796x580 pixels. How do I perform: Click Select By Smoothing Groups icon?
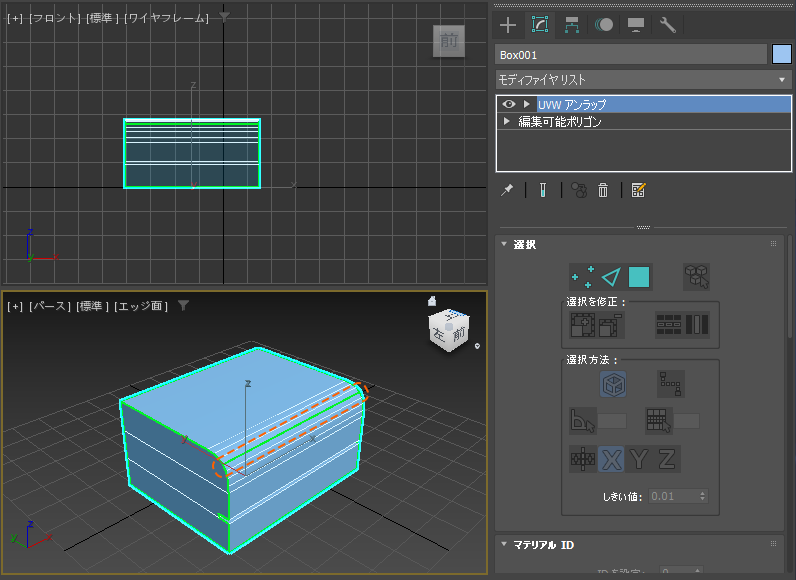(658, 421)
